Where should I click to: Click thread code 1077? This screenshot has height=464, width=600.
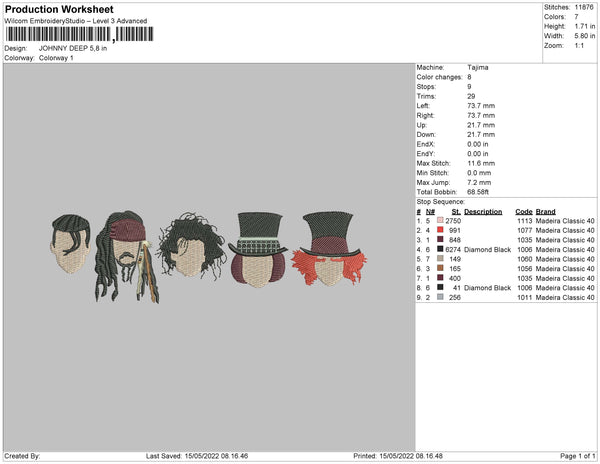[x=525, y=230]
